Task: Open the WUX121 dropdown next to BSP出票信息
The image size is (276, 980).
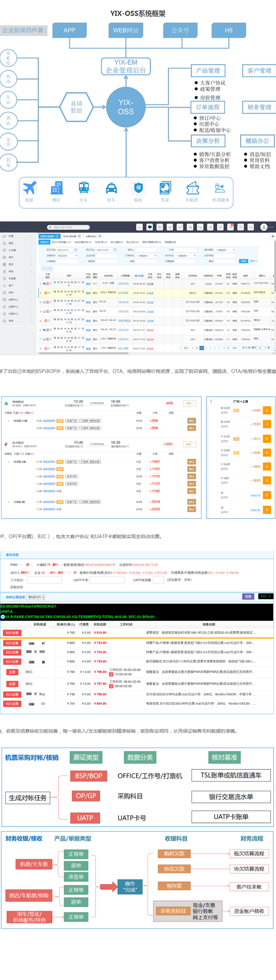Action: (x=36, y=597)
